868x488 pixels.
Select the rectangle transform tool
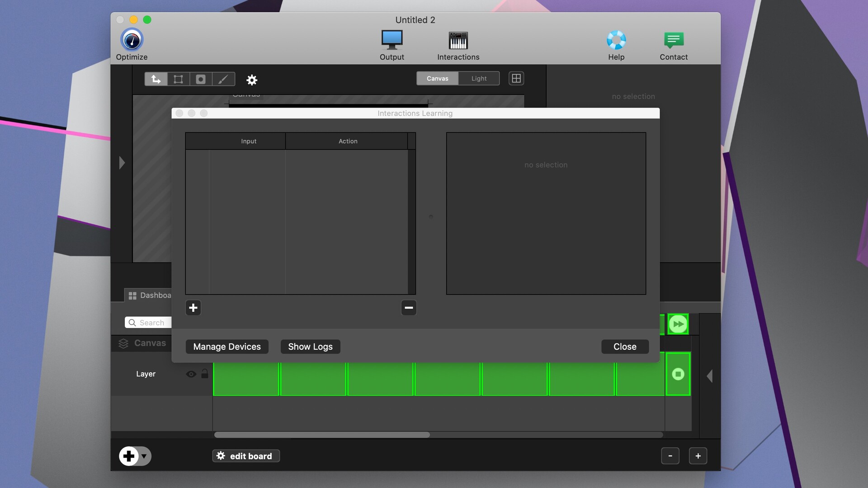click(x=178, y=79)
